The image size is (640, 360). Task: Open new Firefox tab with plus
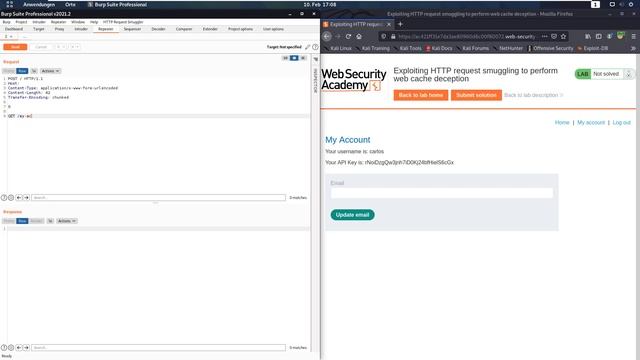pyautogui.click(x=400, y=24)
